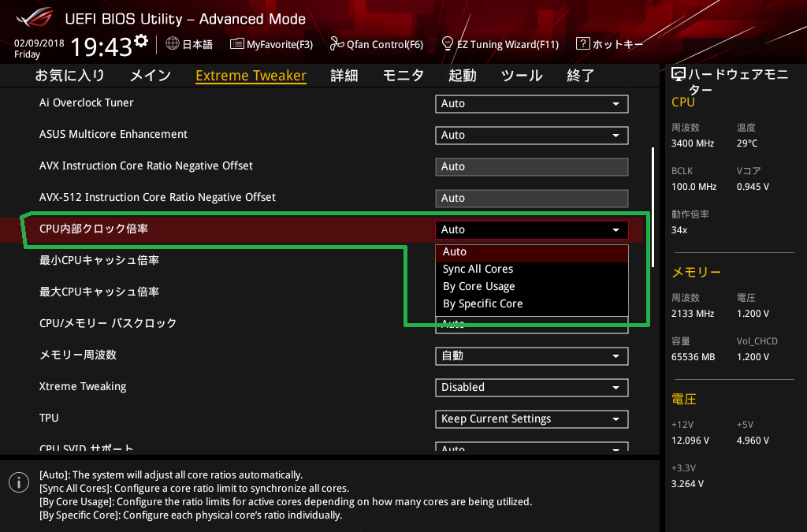Go to the 起動 tab
807x532 pixels.
(x=462, y=76)
